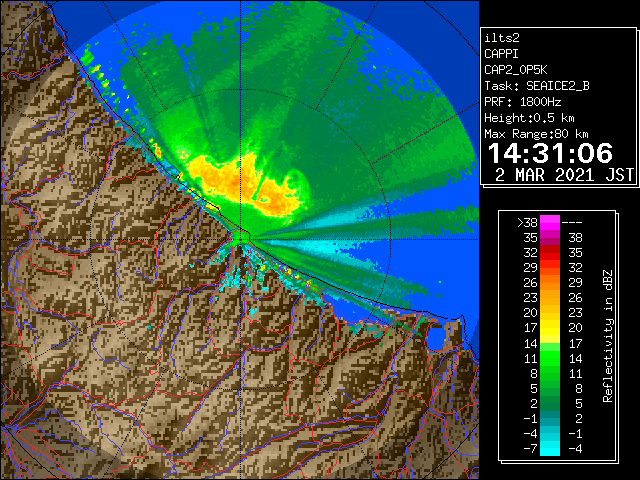This screenshot has height=480, width=640.
Task: Click the '-7' legend label
Action: 530,449
